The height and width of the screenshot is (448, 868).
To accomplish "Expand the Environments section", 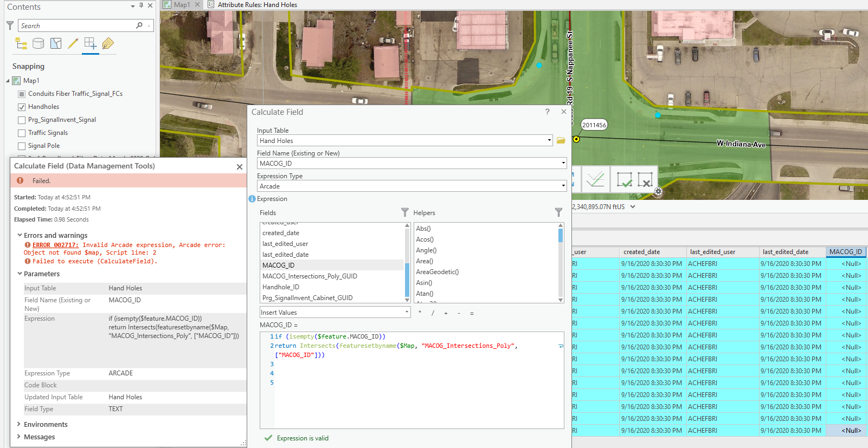I will coord(19,424).
